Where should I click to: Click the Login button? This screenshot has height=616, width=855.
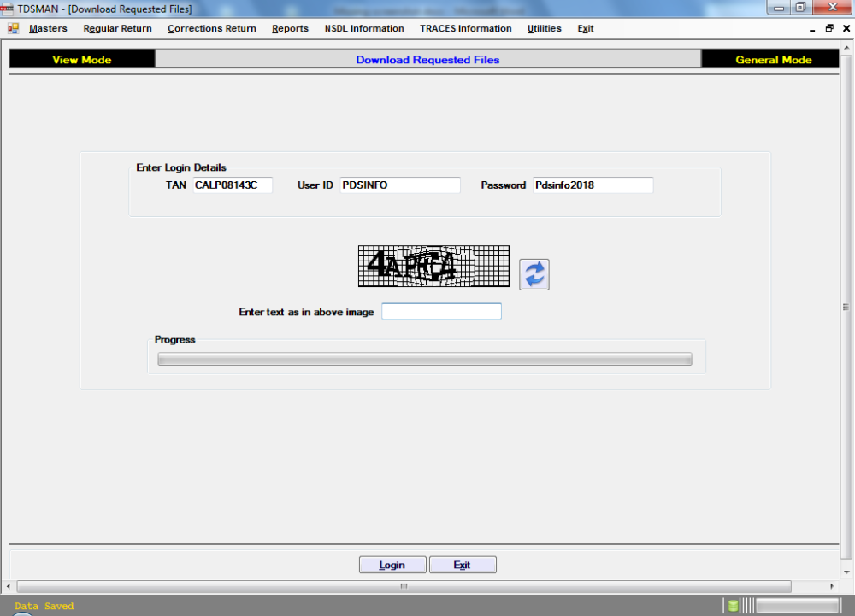(x=392, y=564)
